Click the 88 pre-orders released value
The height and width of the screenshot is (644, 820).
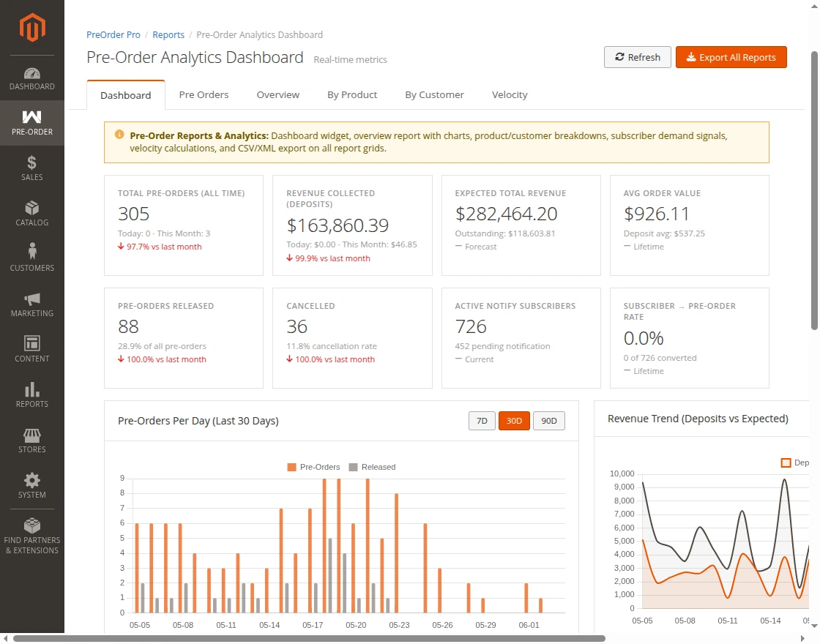click(128, 326)
